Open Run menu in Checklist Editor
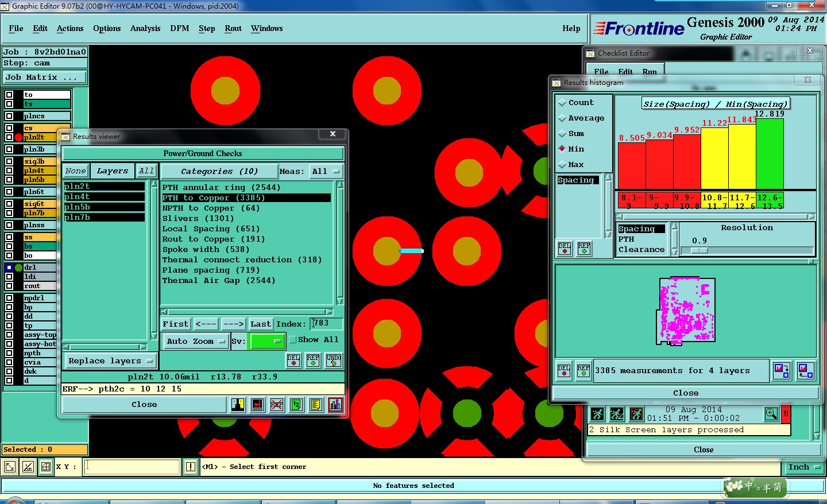The height and width of the screenshot is (504, 827). point(650,72)
